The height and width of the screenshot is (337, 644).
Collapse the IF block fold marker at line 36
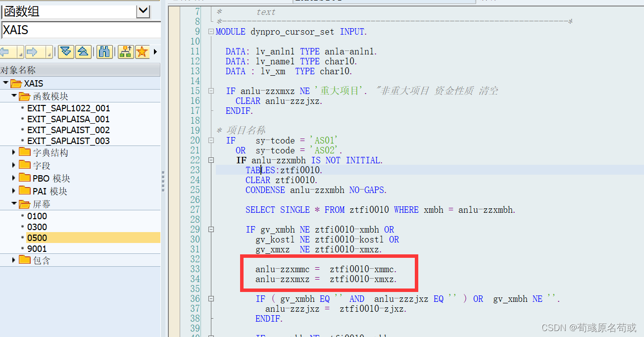[211, 299]
